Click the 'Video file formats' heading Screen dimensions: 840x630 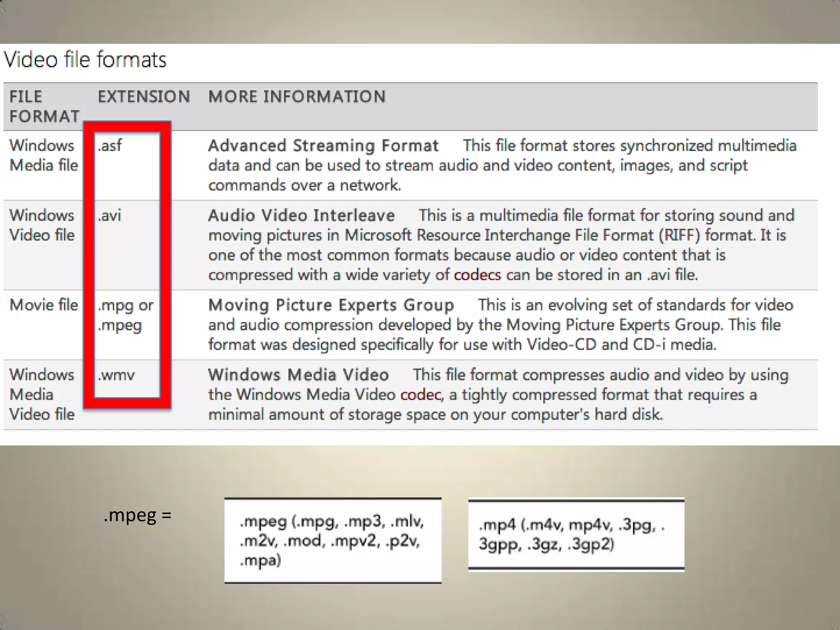coord(85,60)
